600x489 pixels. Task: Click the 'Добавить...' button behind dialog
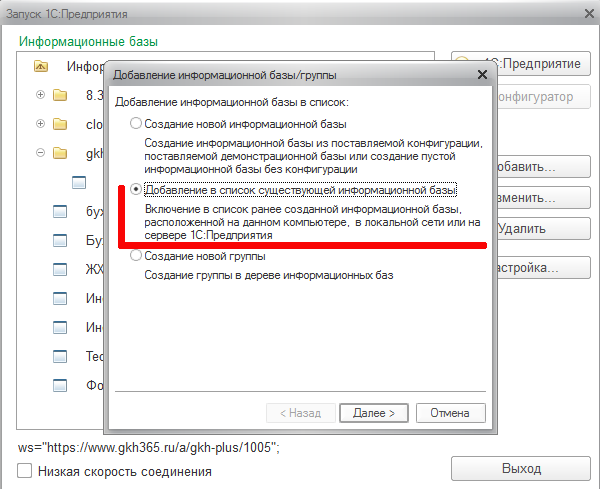tap(543, 166)
